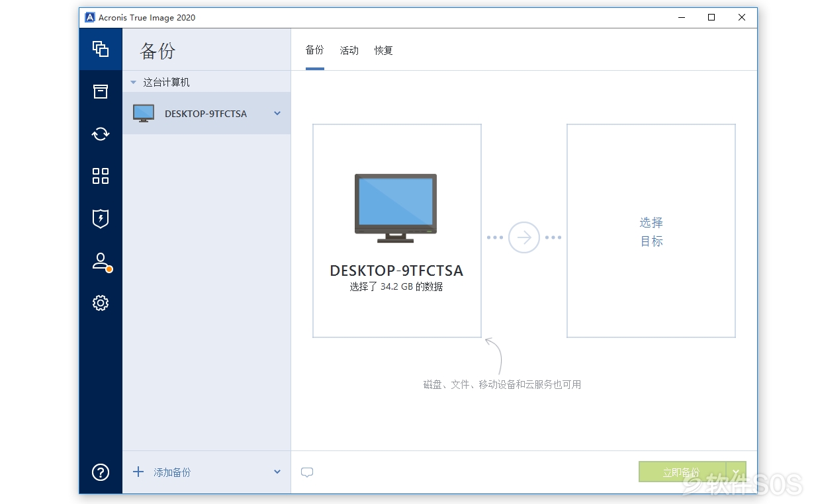The width and height of the screenshot is (814, 504).
Task: Expand DESKTOP-9TFCTSA backup options chevron
Action: click(x=277, y=113)
